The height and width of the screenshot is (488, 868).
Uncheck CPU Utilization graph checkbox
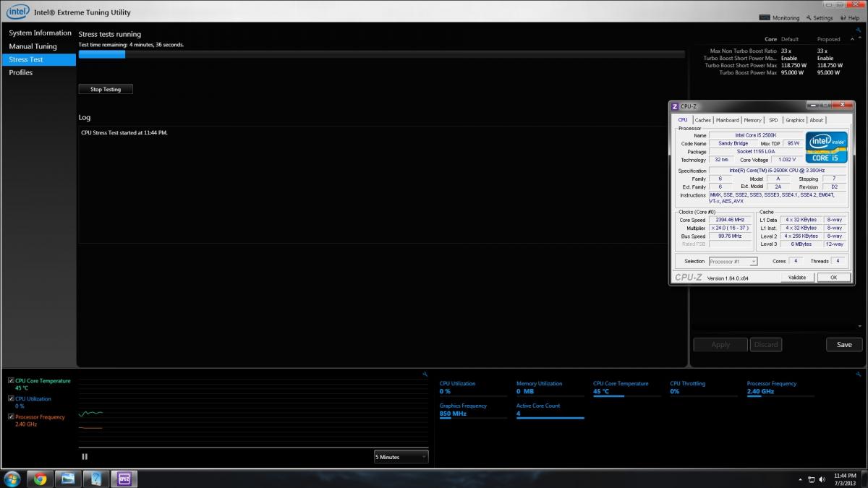[x=11, y=398]
